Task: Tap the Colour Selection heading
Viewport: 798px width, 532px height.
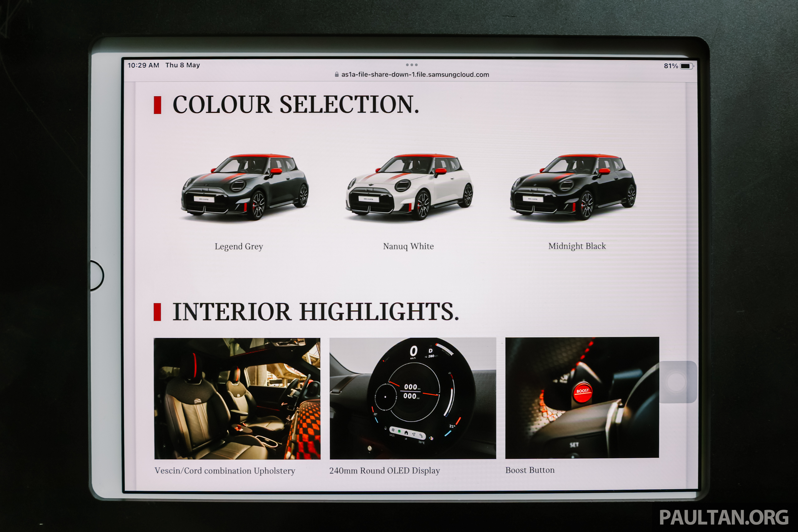Action: (x=296, y=104)
